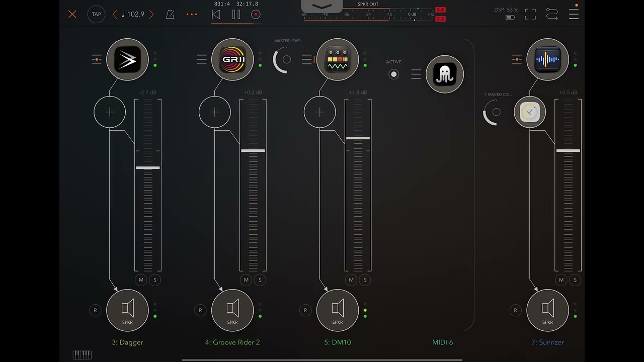644x362 pixels.
Task: Click the bar position counter 831:4
Action: [222, 4]
